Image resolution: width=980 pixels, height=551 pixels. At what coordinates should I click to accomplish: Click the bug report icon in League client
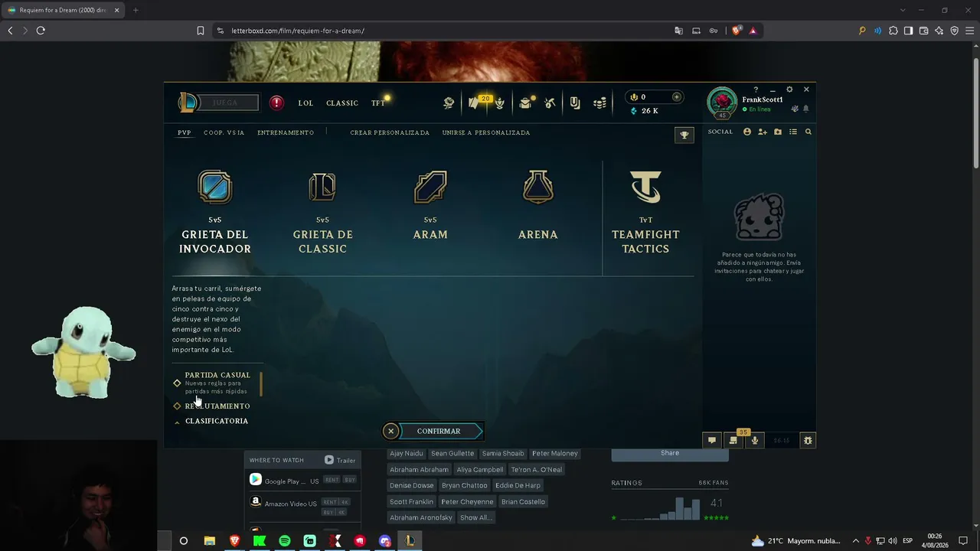pyautogui.click(x=808, y=440)
